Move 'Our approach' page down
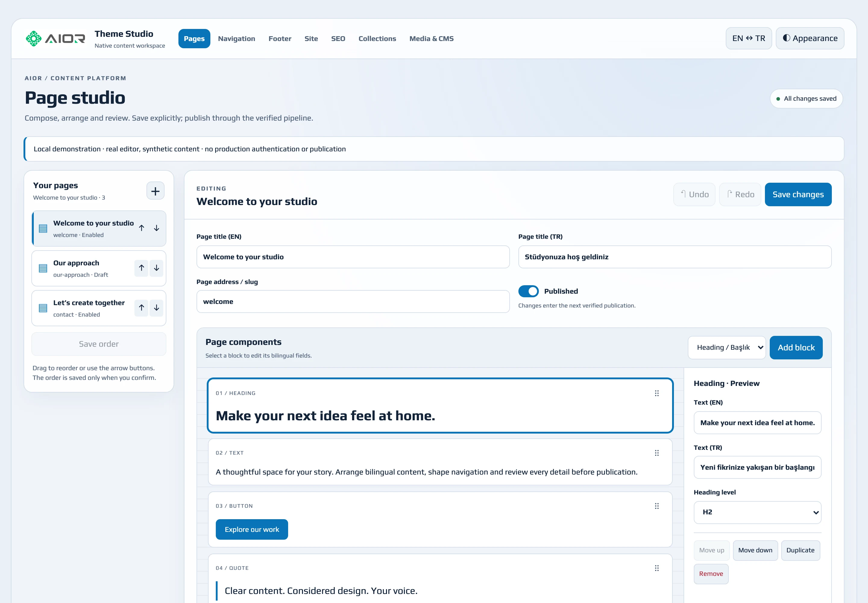Image resolution: width=868 pixels, height=603 pixels. (x=156, y=268)
